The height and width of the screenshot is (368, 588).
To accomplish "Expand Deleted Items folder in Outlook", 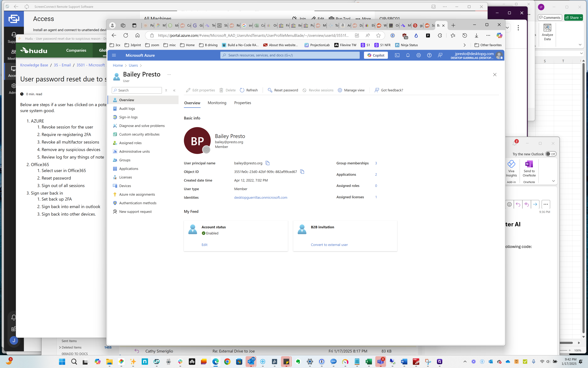I will pos(60,347).
